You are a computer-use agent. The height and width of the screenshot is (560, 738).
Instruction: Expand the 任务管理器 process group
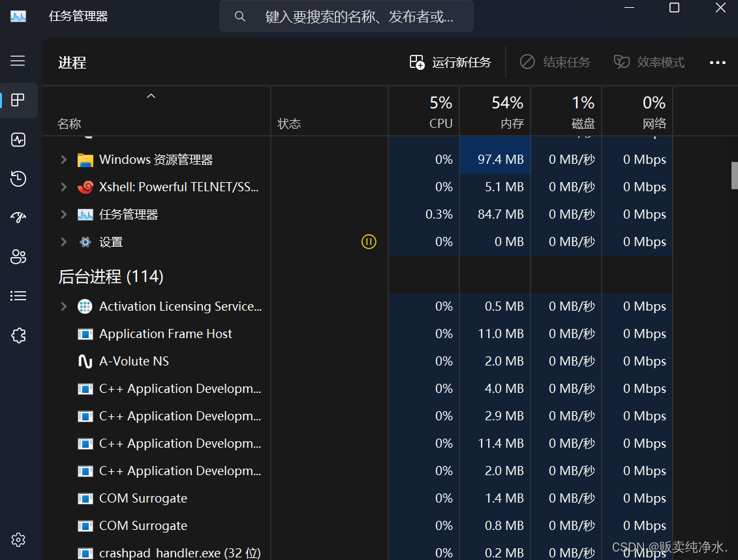coord(63,214)
